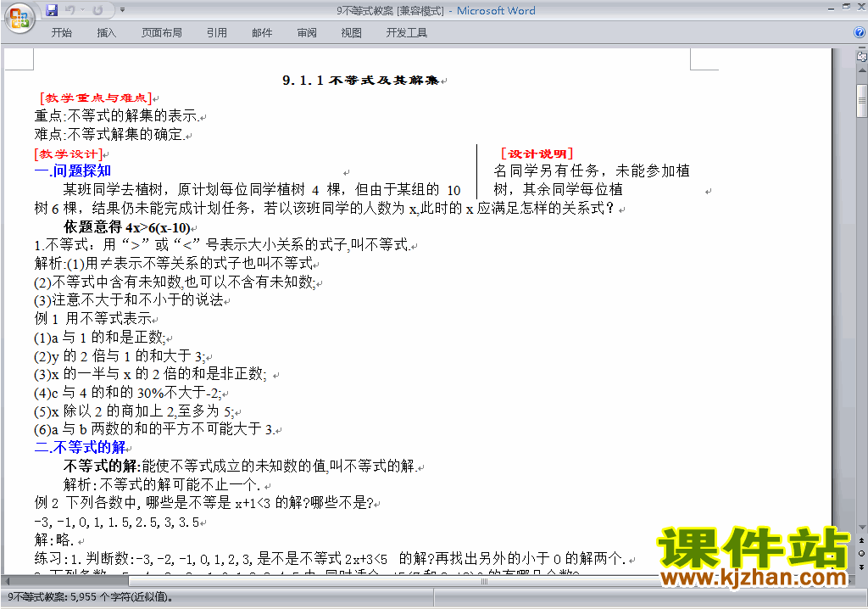This screenshot has height=609, width=868.
Task: Click the title 9.1.1 不等式及其解集
Action: coord(360,81)
